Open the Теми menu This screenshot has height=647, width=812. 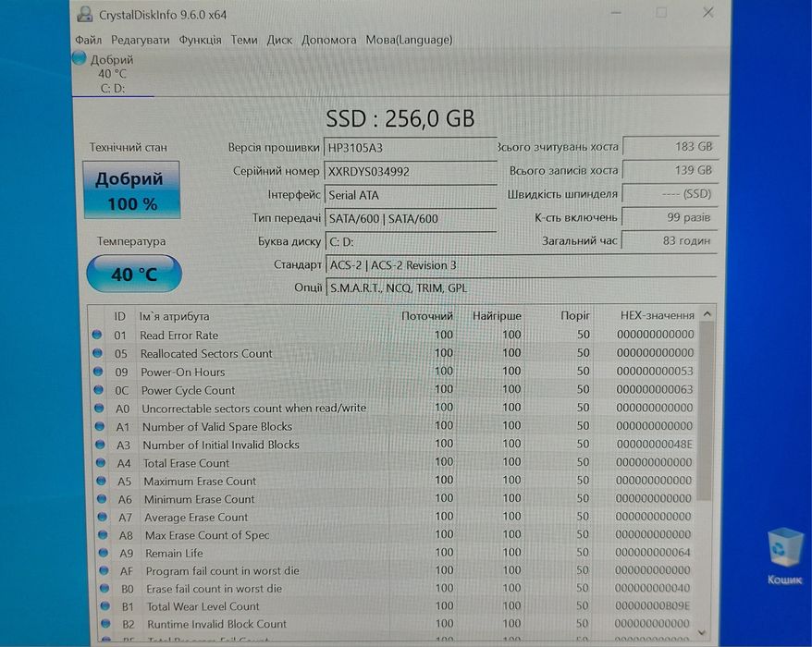pos(244,40)
